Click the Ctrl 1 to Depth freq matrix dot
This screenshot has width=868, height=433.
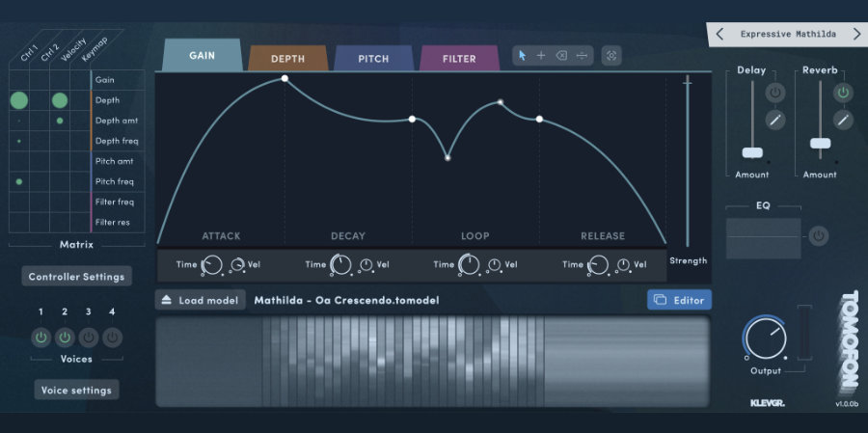pyautogui.click(x=19, y=141)
